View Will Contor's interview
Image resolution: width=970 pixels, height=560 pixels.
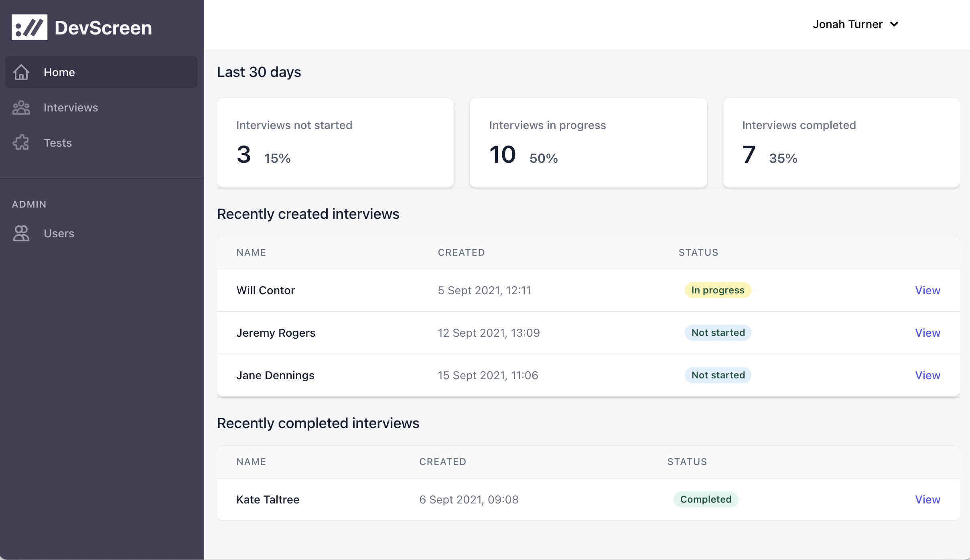point(927,290)
